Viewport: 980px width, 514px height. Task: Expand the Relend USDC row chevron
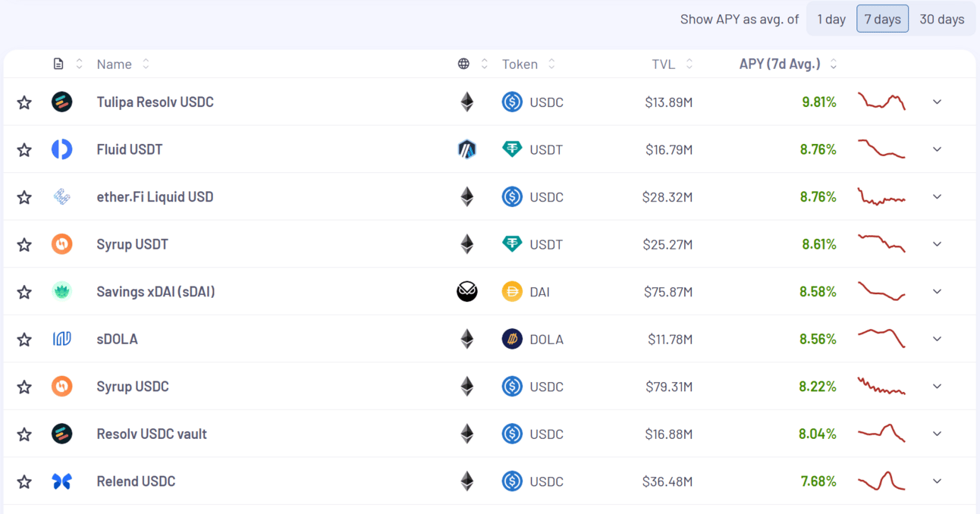[x=937, y=481]
